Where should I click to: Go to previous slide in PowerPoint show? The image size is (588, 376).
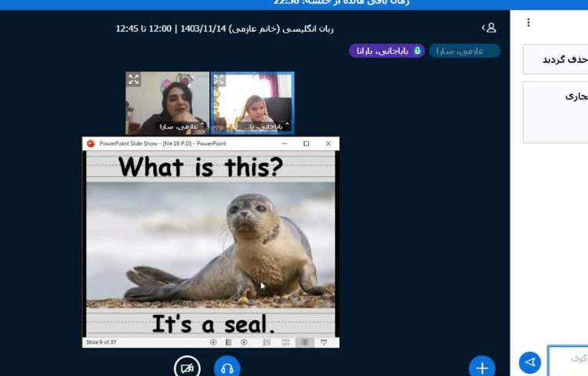pyautogui.click(x=213, y=342)
